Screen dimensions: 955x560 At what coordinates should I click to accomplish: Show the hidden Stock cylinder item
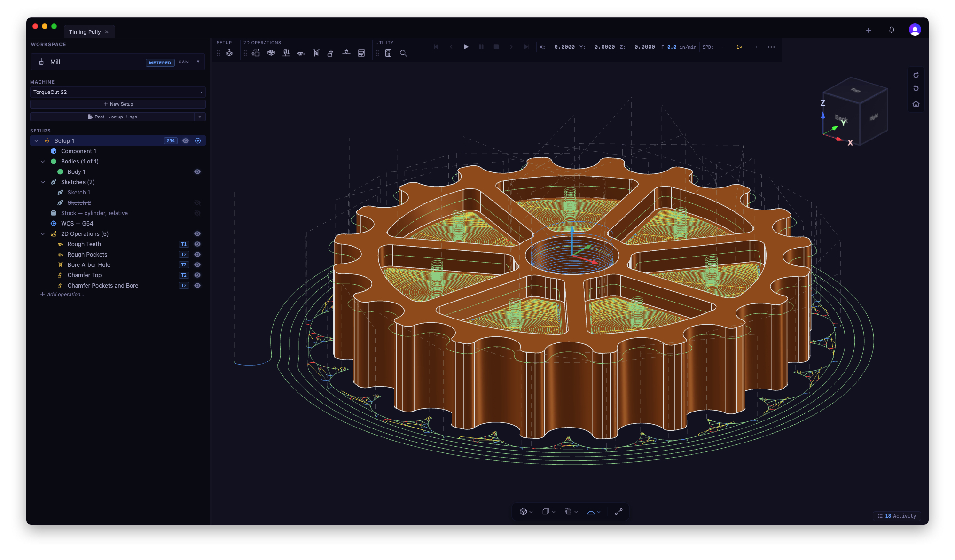click(x=197, y=213)
